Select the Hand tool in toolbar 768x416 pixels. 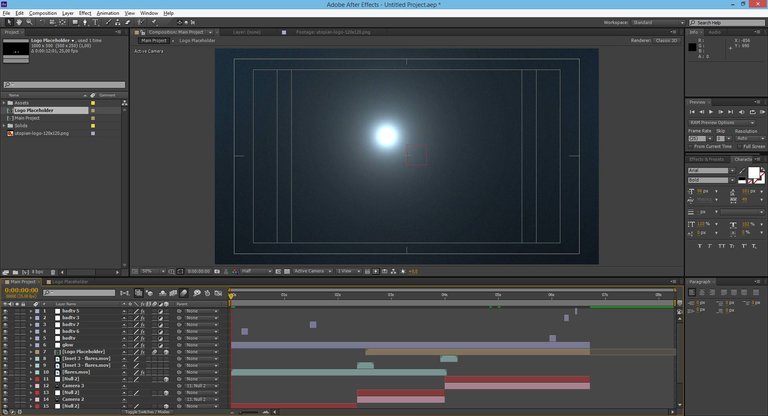(17, 22)
